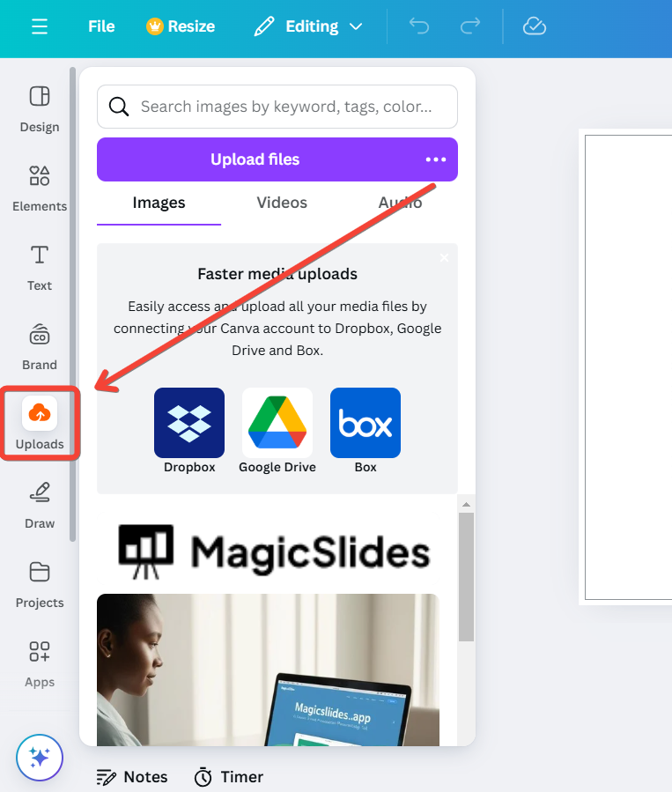Open the Text sidebar panel
The height and width of the screenshot is (792, 672).
click(x=40, y=268)
